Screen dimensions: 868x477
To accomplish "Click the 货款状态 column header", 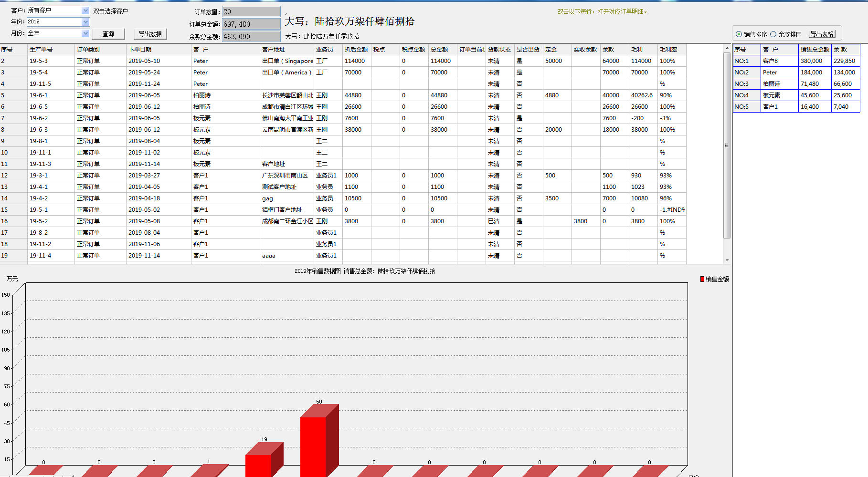I will [500, 49].
